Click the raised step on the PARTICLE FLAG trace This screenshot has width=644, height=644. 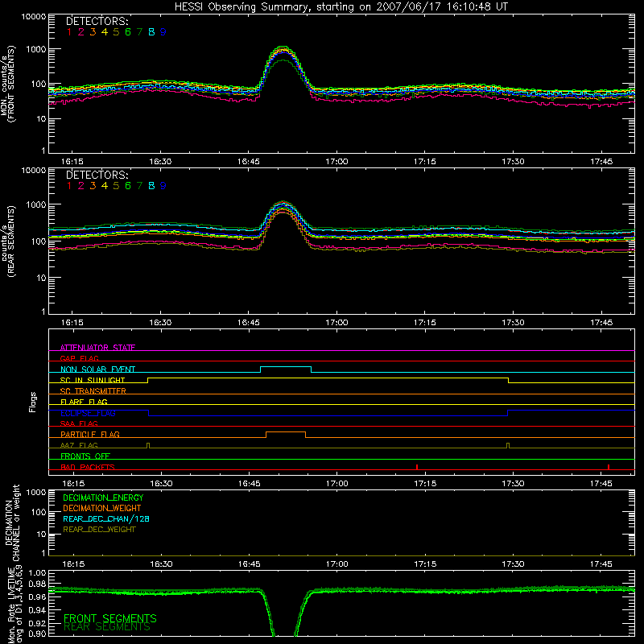click(286, 432)
